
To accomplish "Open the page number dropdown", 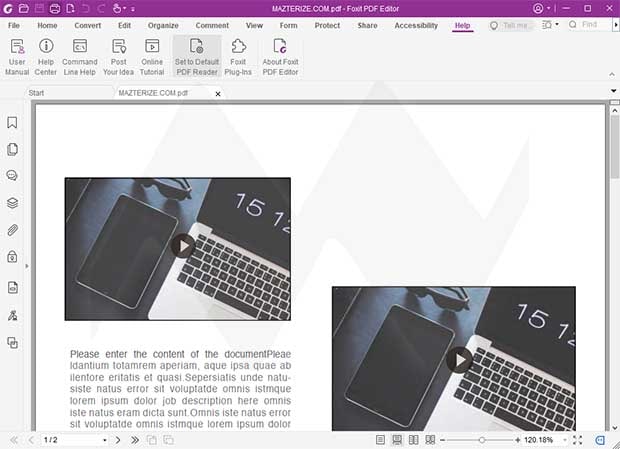I will click(105, 440).
